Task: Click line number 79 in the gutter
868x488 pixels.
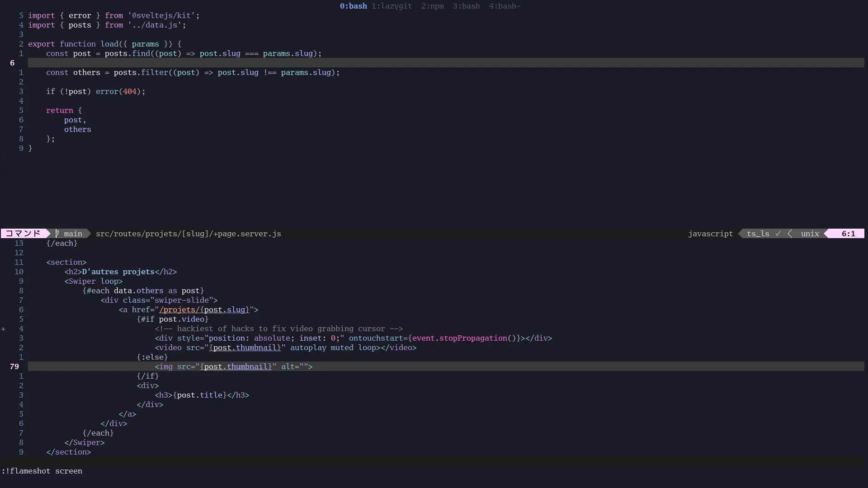Action: pos(14,366)
